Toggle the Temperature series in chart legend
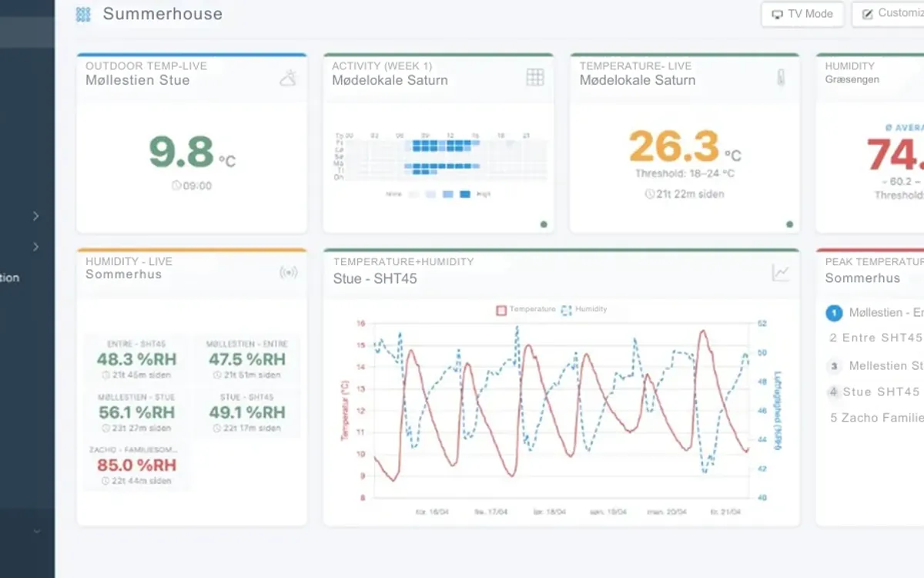Screen dimensions: 924x578 526,310
